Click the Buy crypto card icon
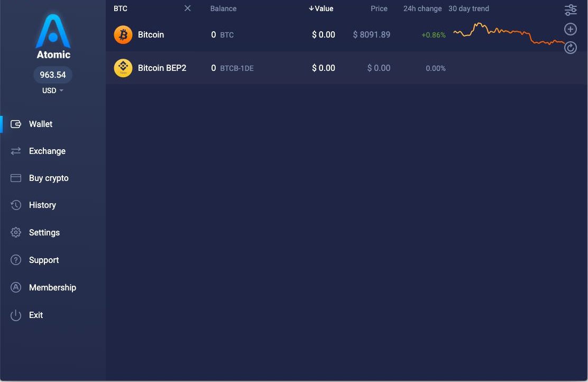The width and height of the screenshot is (588, 382). [16, 178]
